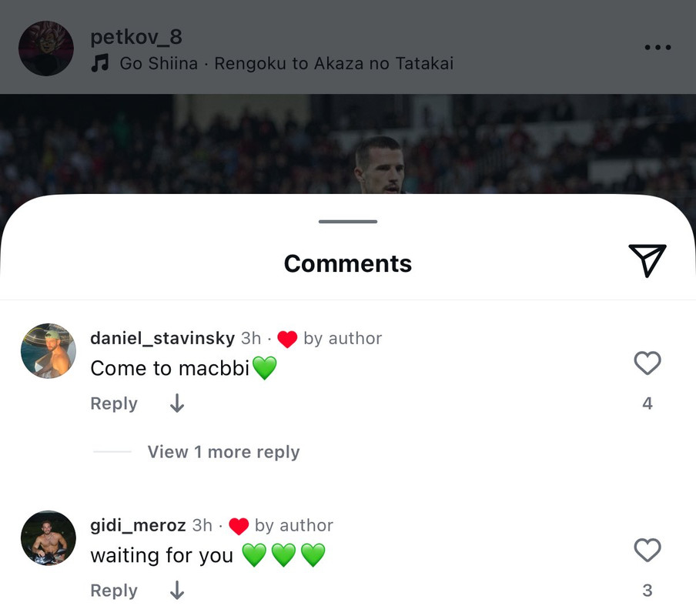
Task: Tap down arrow under daniel_stavinsky's comment
Action: pos(177,403)
